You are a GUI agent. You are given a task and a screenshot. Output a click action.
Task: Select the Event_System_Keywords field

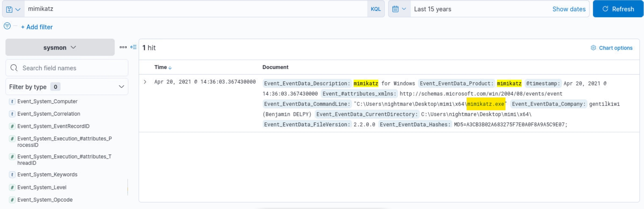[x=47, y=175]
